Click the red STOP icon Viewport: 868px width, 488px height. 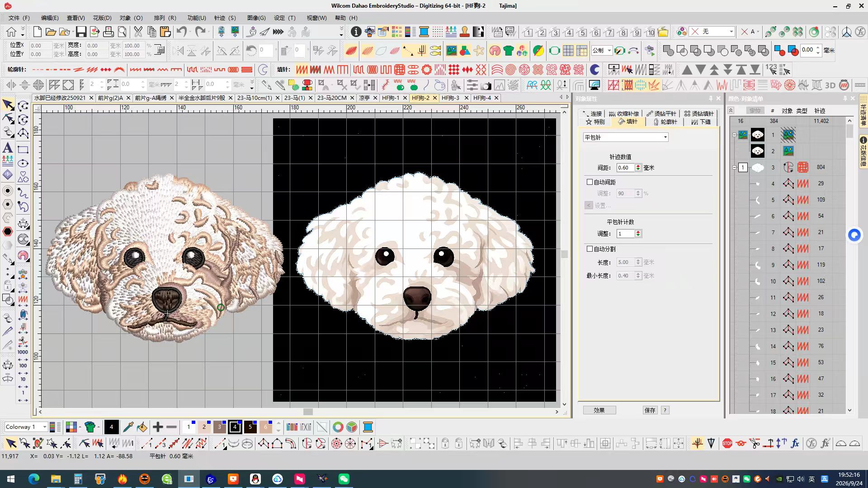point(727,443)
